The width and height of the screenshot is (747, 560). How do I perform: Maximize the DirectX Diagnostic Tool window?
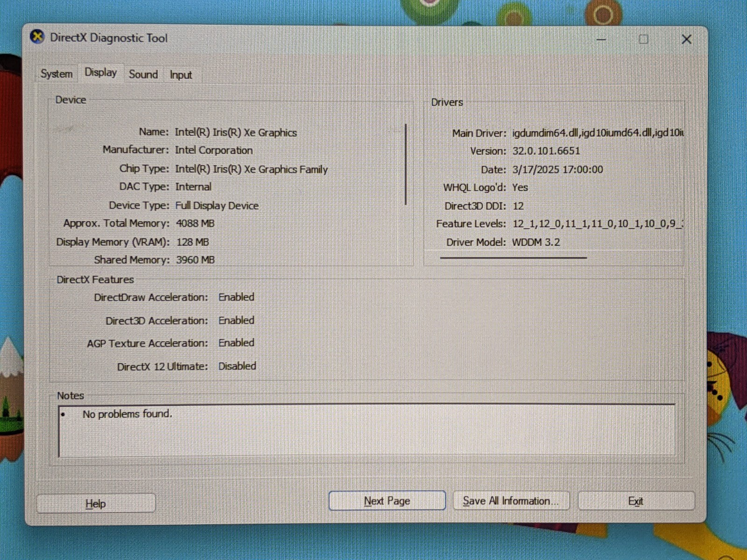pos(643,40)
